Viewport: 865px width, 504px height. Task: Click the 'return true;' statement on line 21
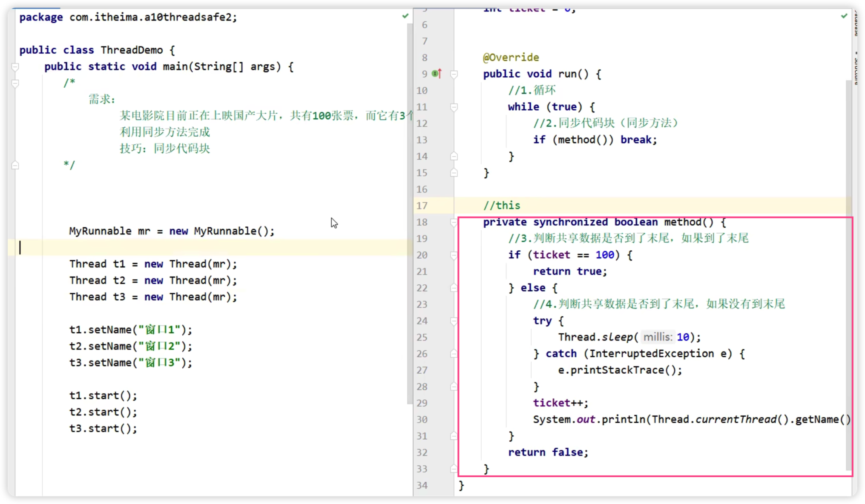[570, 272]
